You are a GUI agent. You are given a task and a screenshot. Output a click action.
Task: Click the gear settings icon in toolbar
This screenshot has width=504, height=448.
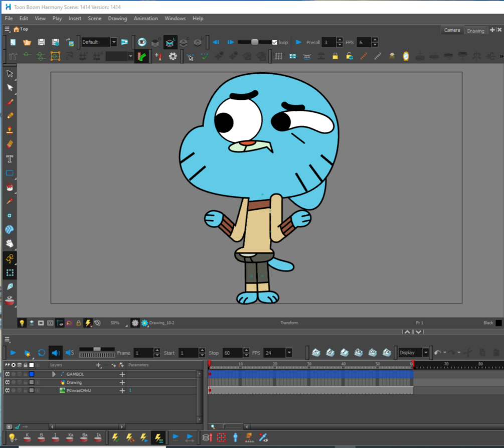173,57
